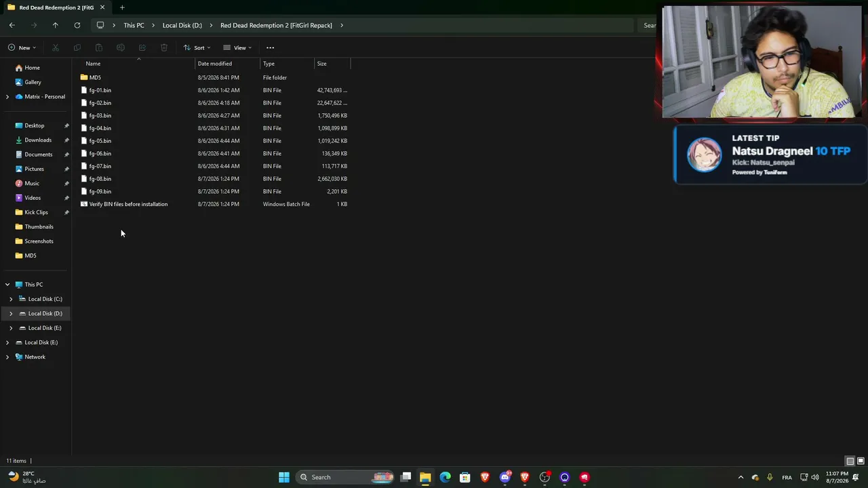Go up one folder level

point(56,25)
